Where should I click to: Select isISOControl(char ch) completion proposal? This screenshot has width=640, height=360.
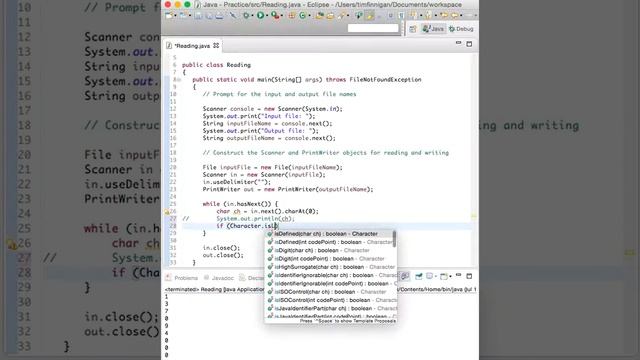click(330, 292)
